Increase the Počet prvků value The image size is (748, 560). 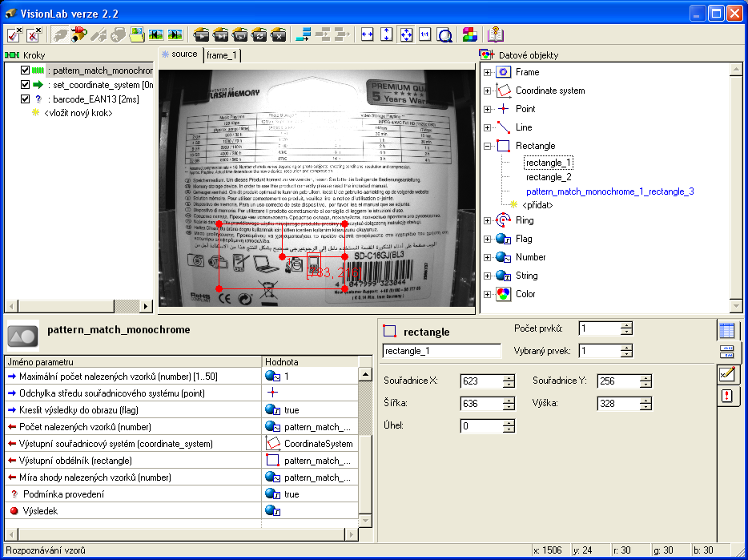pyautogui.click(x=627, y=325)
